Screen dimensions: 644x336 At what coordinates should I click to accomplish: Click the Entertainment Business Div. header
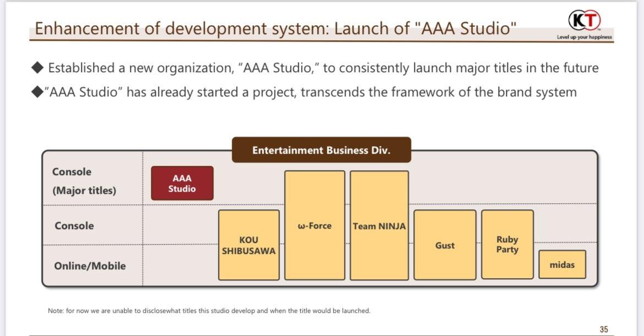coord(321,150)
